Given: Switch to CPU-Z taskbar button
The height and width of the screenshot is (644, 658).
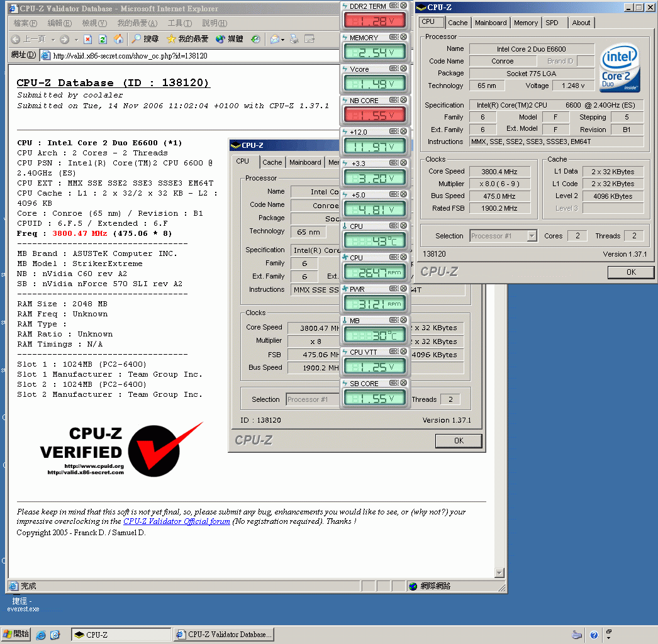Looking at the screenshot, I should [121, 635].
